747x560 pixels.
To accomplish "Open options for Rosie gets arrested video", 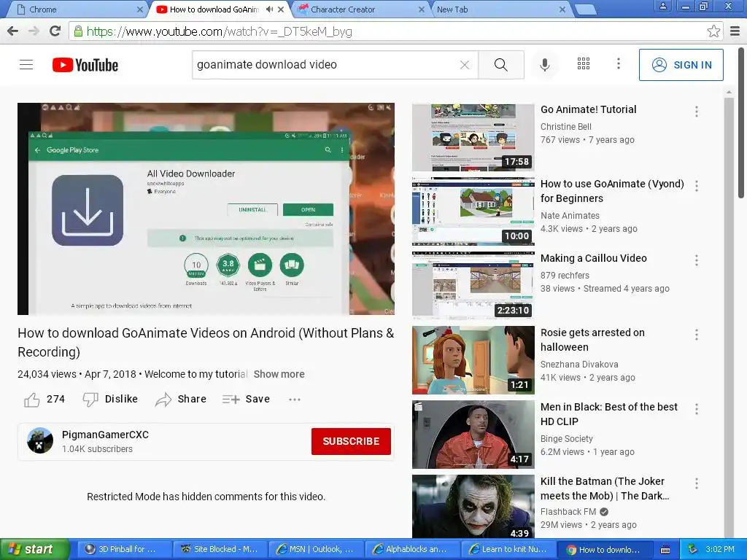I will (x=697, y=335).
